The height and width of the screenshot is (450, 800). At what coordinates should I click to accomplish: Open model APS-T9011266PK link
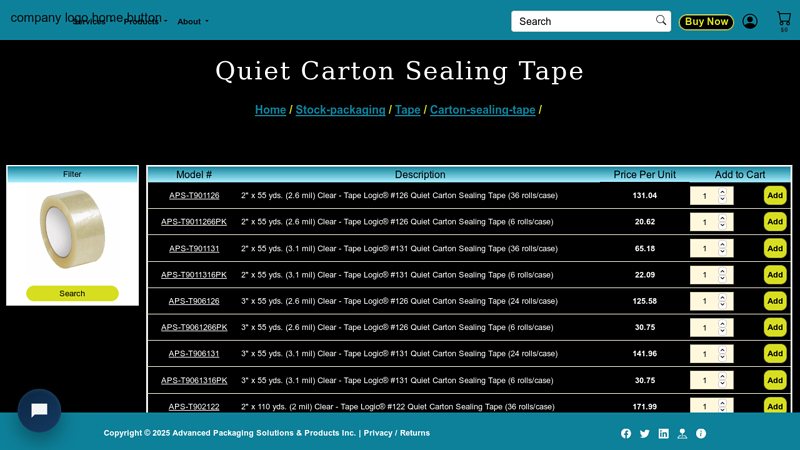click(x=194, y=222)
